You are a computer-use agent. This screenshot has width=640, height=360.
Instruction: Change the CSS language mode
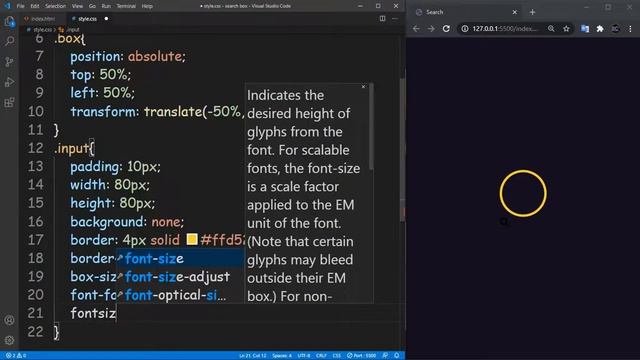[x=337, y=356]
